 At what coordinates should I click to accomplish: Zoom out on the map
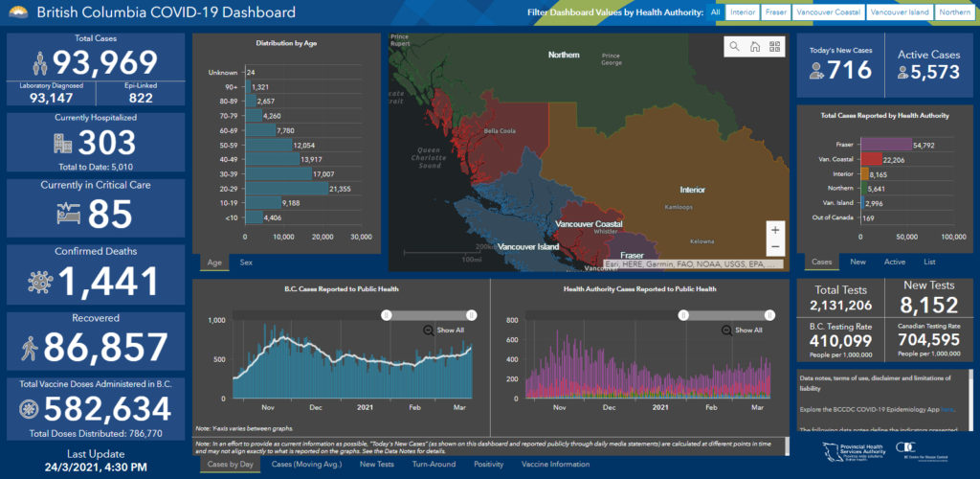click(775, 248)
